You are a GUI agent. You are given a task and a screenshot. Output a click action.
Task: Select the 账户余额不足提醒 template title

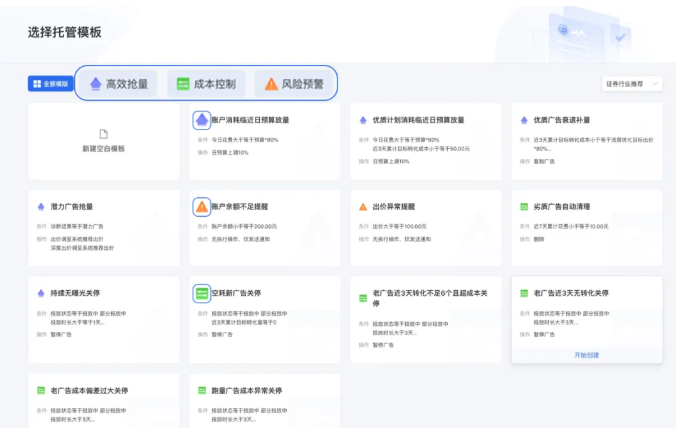pyautogui.click(x=240, y=207)
